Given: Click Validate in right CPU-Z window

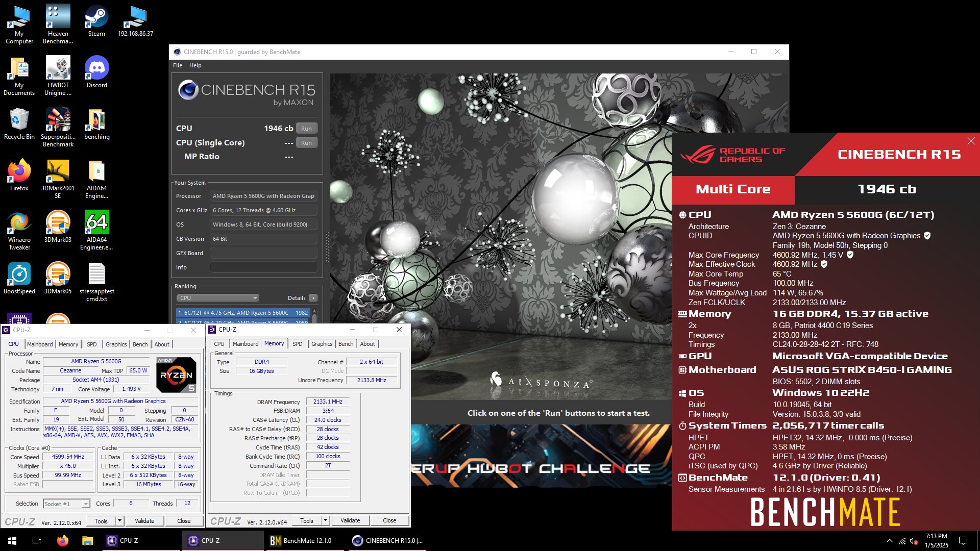Looking at the screenshot, I should pos(350,520).
